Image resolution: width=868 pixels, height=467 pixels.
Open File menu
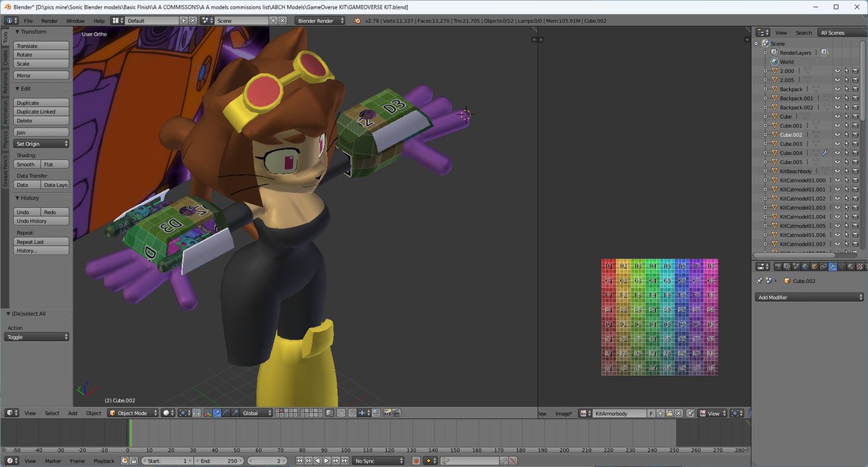pos(28,21)
